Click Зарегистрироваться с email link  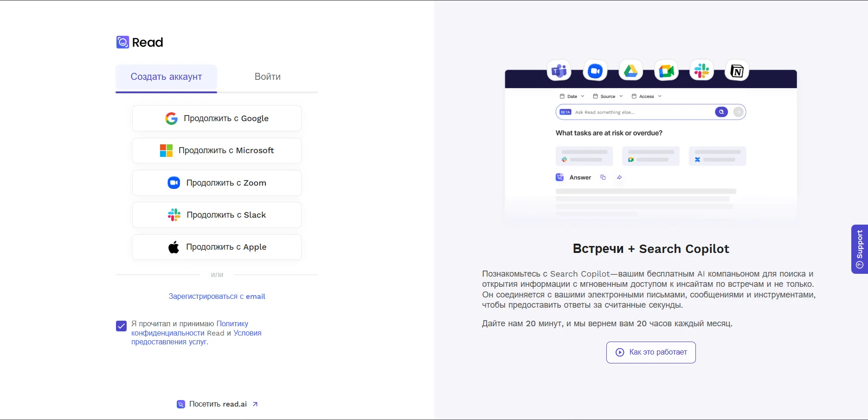point(217,297)
